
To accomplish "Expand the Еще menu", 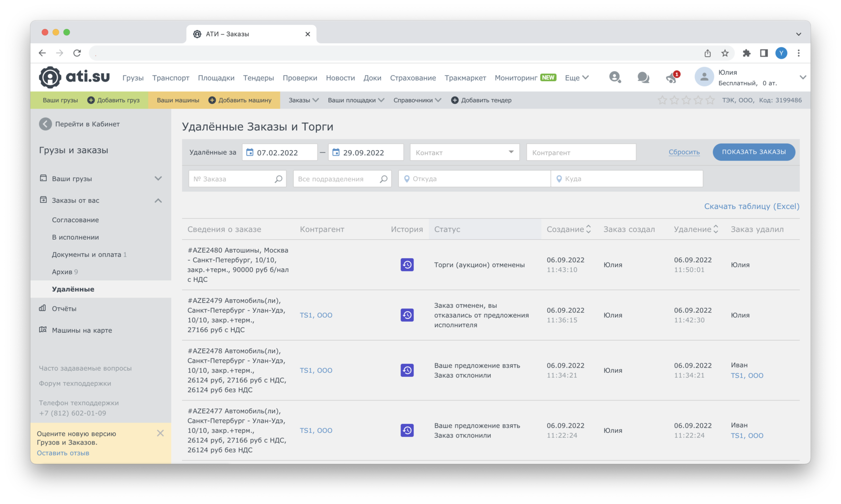I will 577,78.
